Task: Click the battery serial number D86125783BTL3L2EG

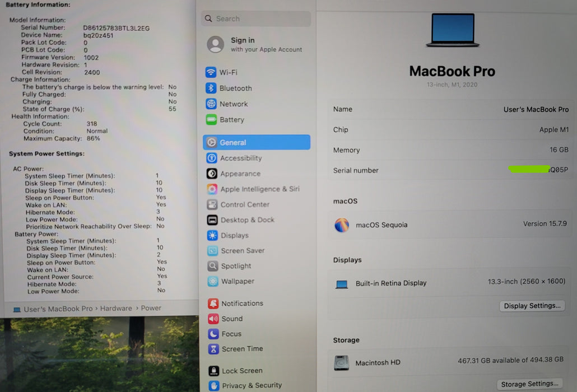Action: (x=117, y=29)
